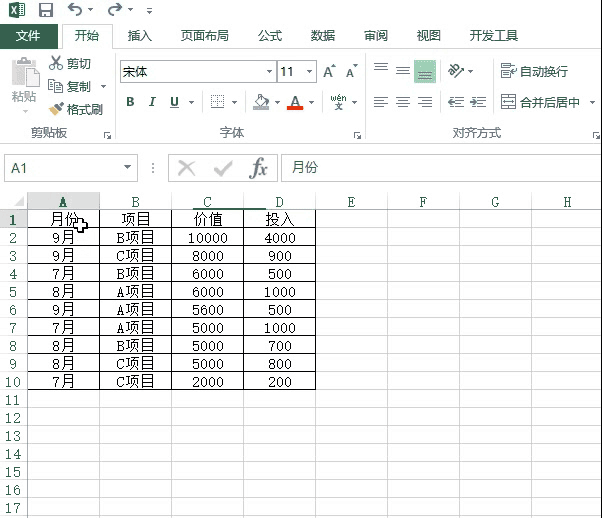Toggle center text horizontally
This screenshot has width=602, height=518.
[x=403, y=102]
